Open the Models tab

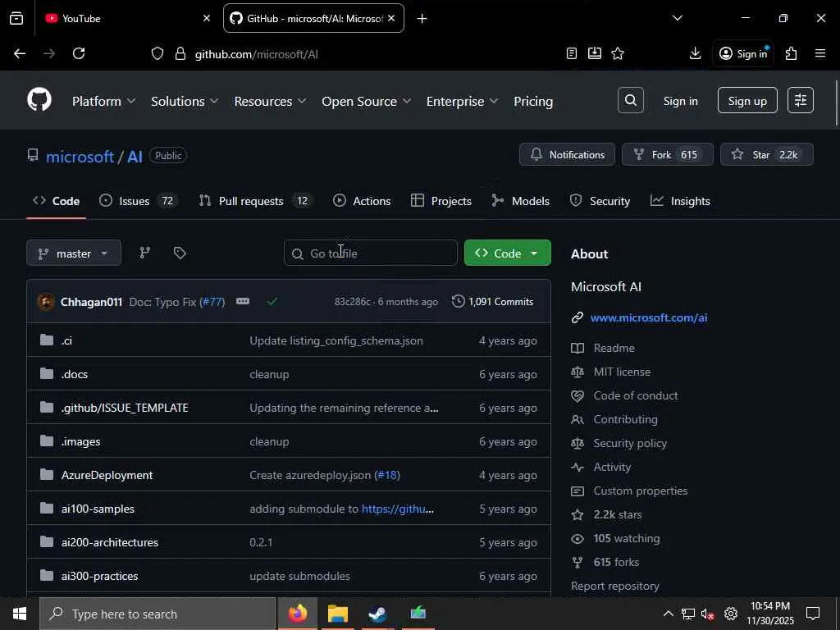(x=520, y=201)
